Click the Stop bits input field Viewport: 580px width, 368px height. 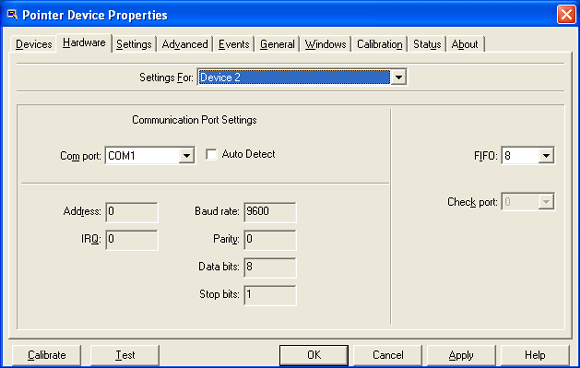coord(270,295)
